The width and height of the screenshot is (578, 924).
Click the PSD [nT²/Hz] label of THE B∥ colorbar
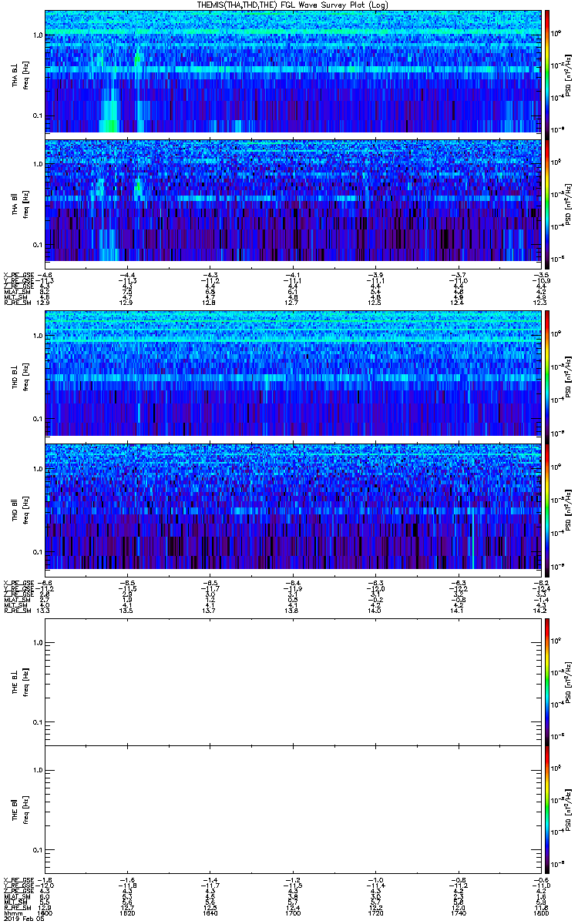coord(567,808)
